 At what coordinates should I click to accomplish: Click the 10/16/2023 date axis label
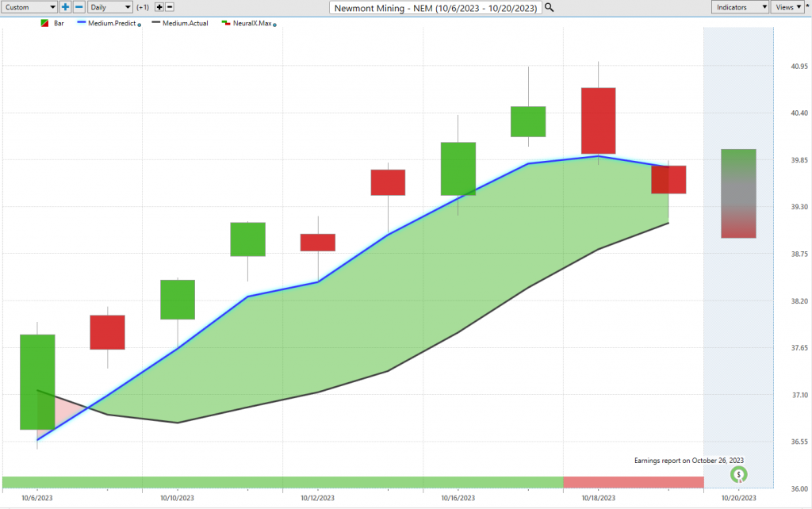point(458,498)
